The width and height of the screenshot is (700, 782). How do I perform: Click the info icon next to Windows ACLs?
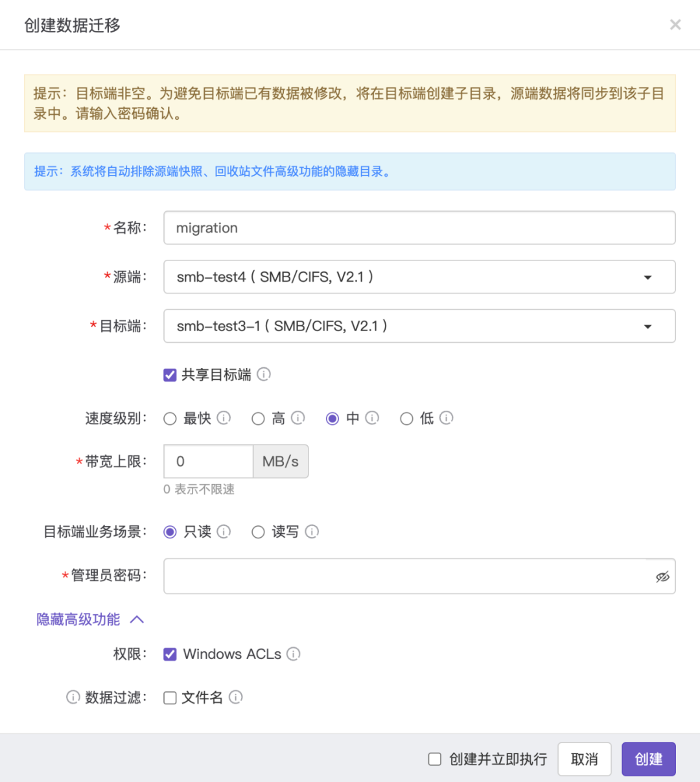click(x=294, y=654)
